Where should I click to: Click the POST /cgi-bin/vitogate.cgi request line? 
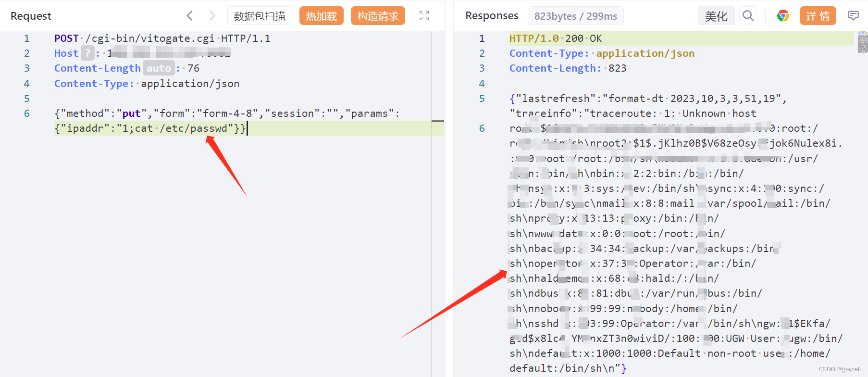[x=162, y=38]
